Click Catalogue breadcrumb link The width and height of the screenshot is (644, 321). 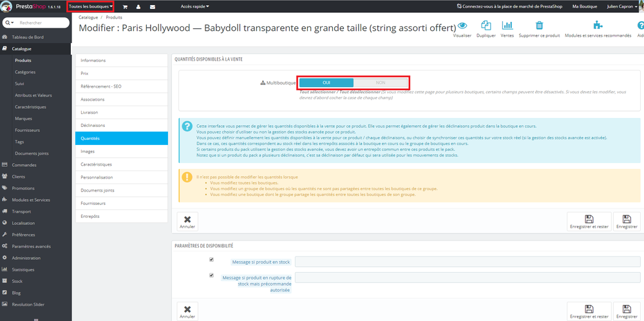88,17
